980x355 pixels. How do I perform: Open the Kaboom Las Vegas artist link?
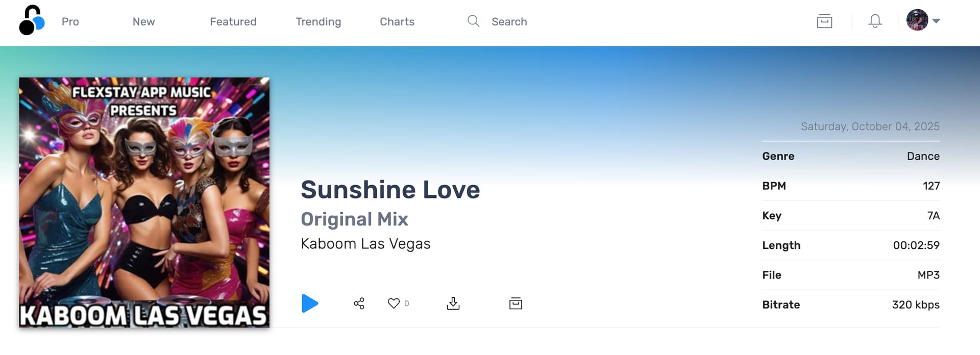click(x=365, y=244)
